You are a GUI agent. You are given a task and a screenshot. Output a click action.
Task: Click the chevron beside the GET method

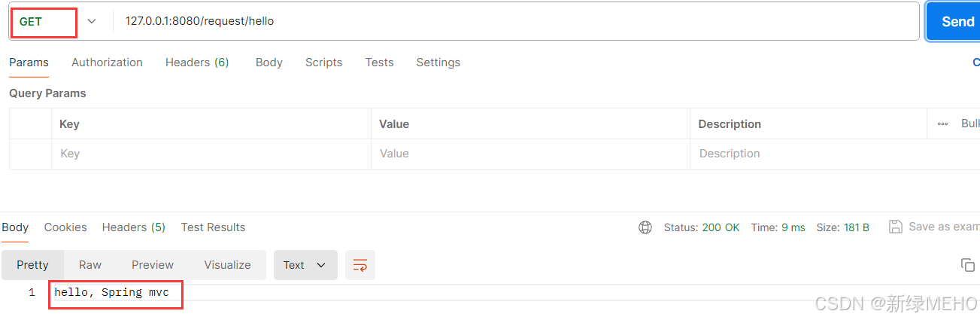[x=92, y=21]
